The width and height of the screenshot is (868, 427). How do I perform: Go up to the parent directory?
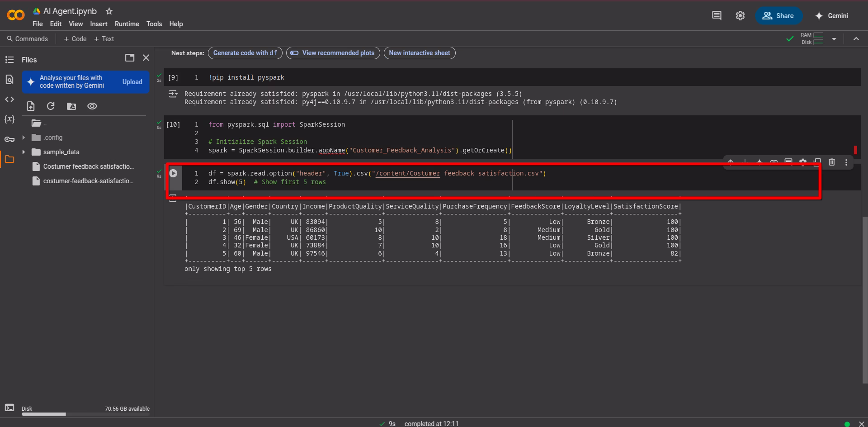[39, 123]
